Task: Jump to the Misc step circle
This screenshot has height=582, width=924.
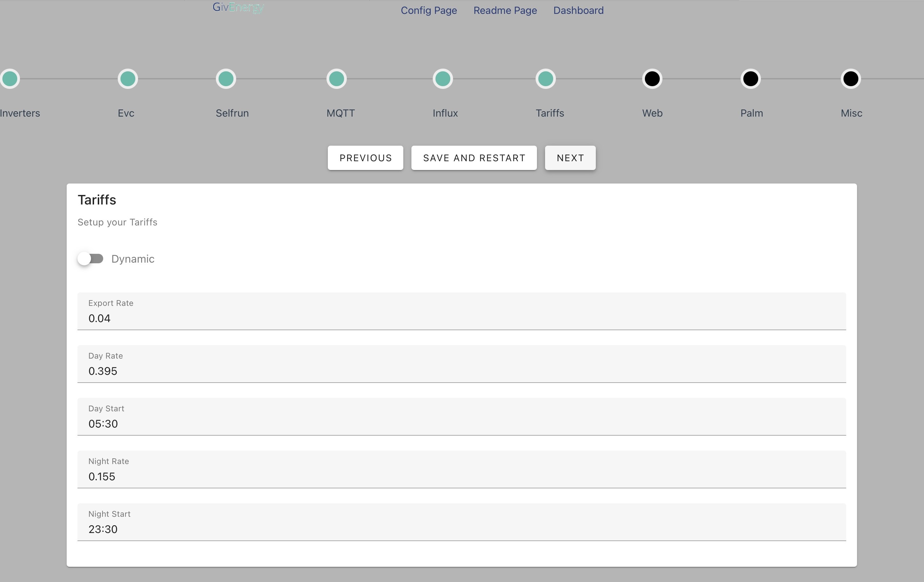Action: [x=851, y=79]
